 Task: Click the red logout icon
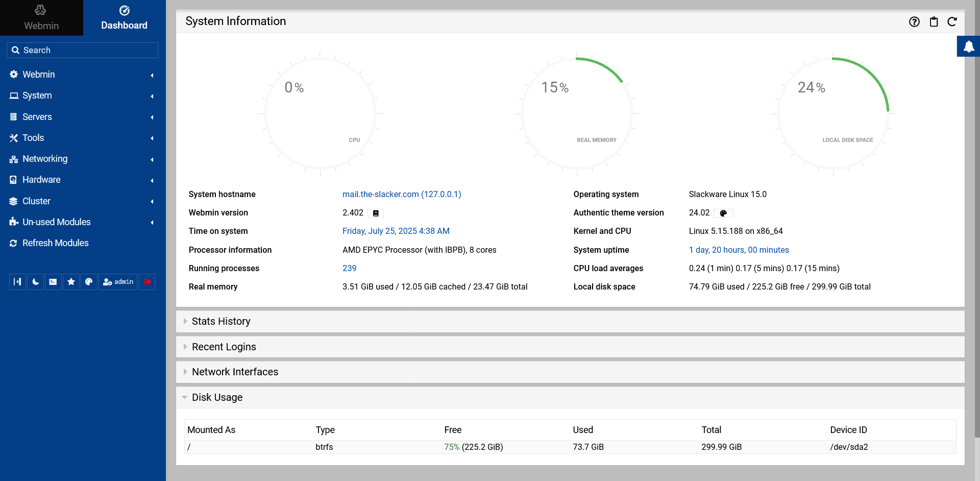pos(147,282)
